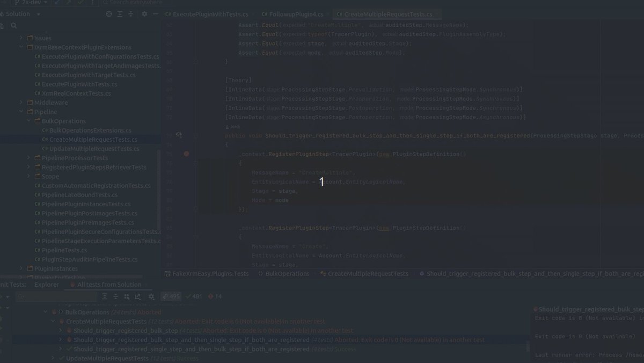Image resolution: width=644 pixels, height=363 pixels.
Task: Open the more actions menu in VCS toolbar
Action: point(92,3)
